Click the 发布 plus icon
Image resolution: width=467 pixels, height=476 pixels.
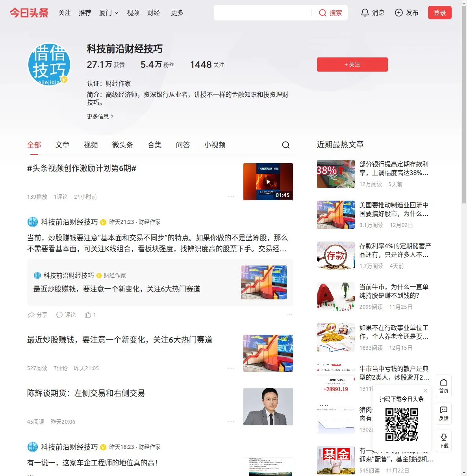(399, 13)
